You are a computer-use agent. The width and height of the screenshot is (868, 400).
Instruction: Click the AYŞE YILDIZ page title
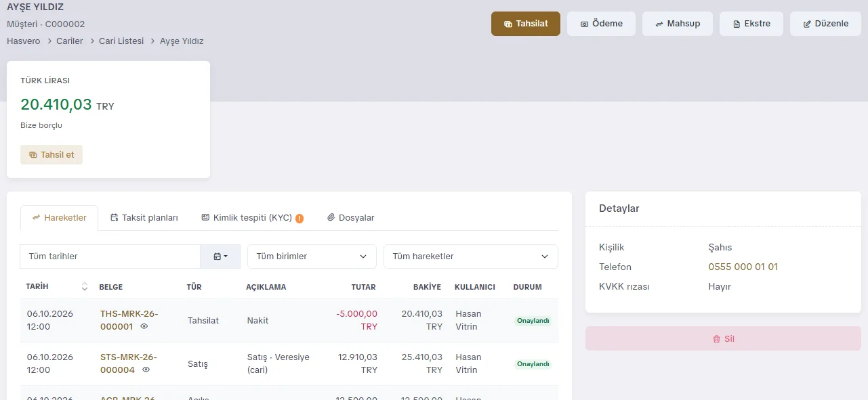(35, 7)
